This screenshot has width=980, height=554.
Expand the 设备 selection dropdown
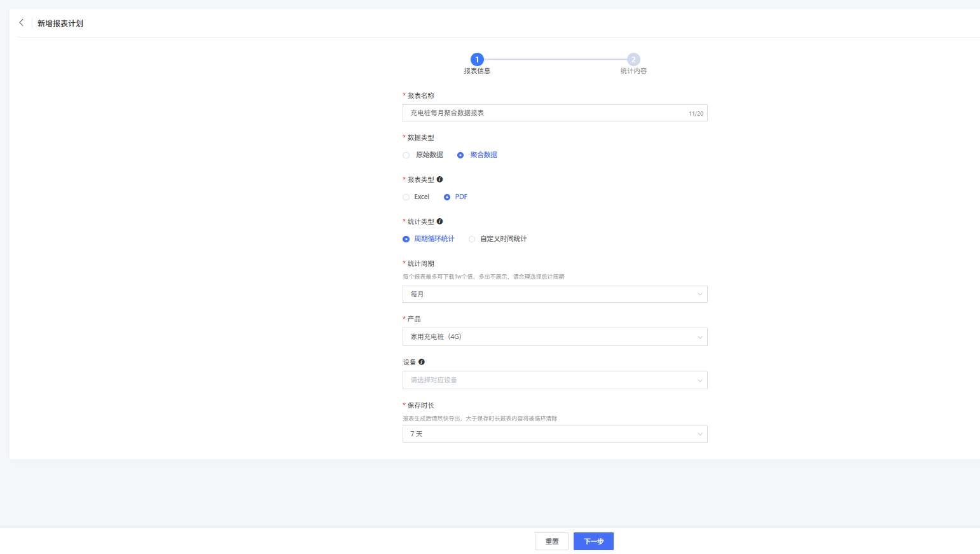click(x=555, y=380)
